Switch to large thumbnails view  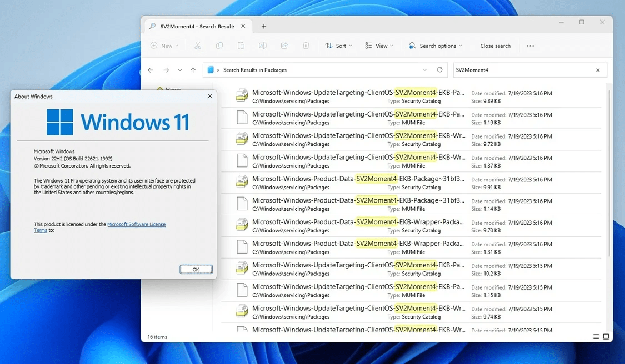click(x=605, y=336)
